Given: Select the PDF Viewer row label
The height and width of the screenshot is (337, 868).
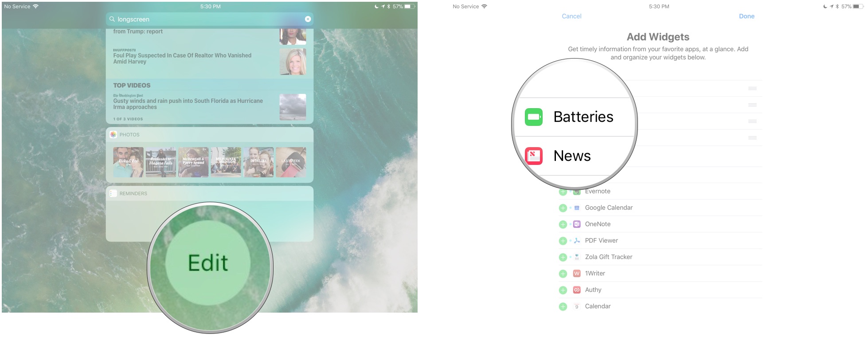Looking at the screenshot, I should click(601, 240).
